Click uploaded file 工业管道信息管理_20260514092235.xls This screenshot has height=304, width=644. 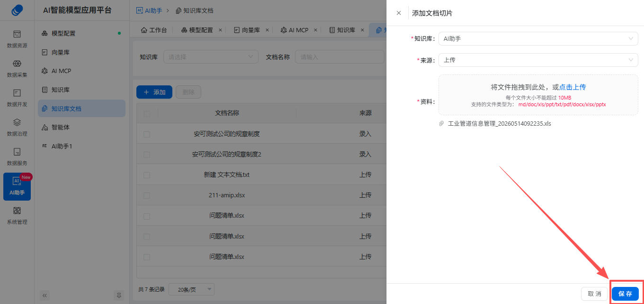pyautogui.click(x=500, y=123)
